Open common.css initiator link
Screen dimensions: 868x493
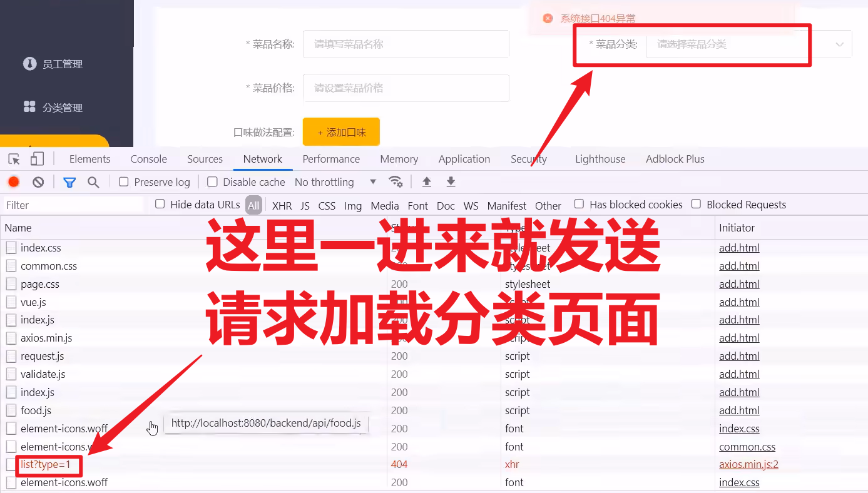pyautogui.click(x=747, y=447)
